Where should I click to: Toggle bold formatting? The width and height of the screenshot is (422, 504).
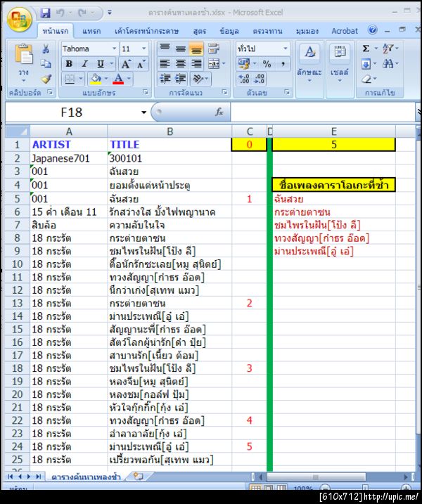click(x=69, y=64)
